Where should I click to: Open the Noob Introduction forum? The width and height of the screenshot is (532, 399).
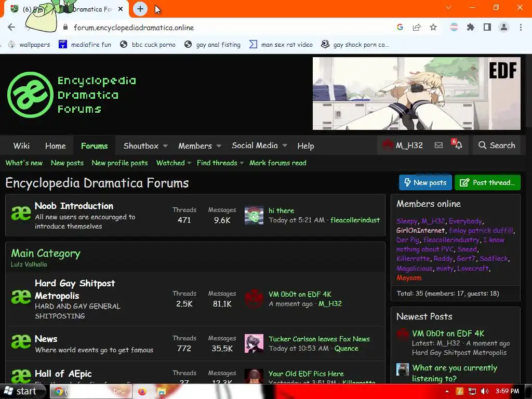pyautogui.click(x=74, y=206)
